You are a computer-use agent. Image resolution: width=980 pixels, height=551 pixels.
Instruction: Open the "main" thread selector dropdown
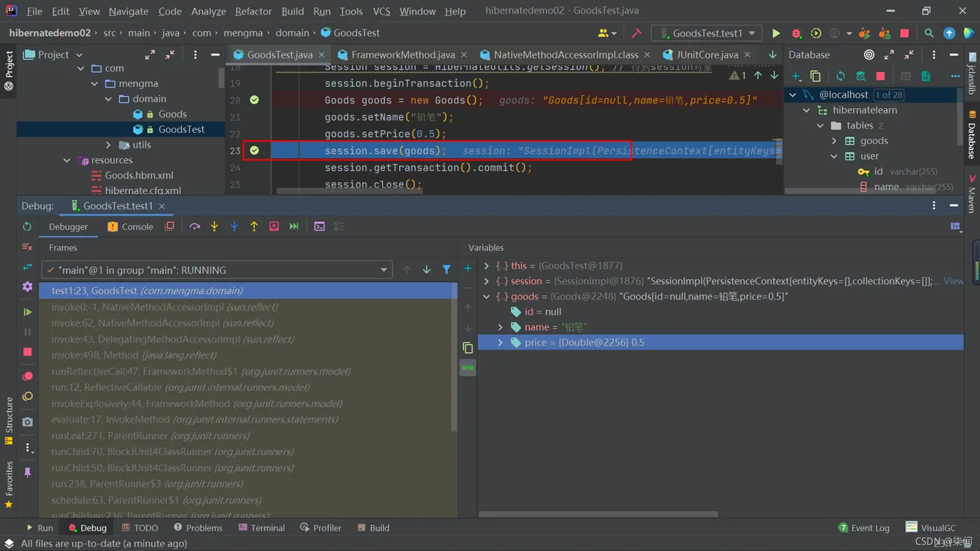218,270
